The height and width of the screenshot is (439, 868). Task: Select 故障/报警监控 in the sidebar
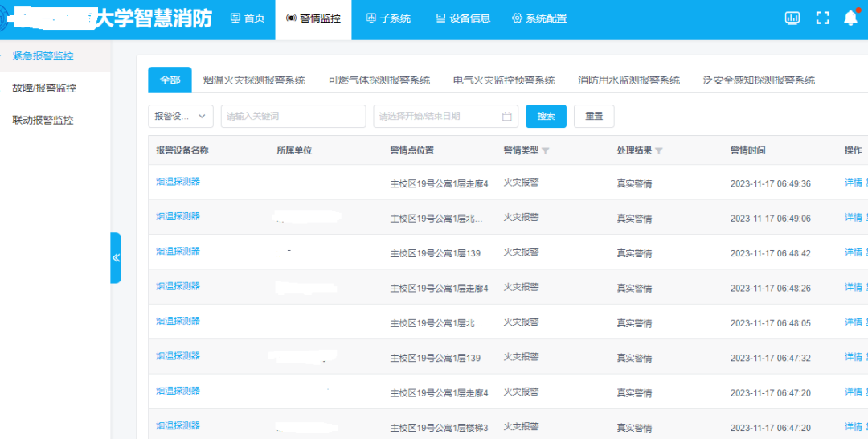point(44,88)
